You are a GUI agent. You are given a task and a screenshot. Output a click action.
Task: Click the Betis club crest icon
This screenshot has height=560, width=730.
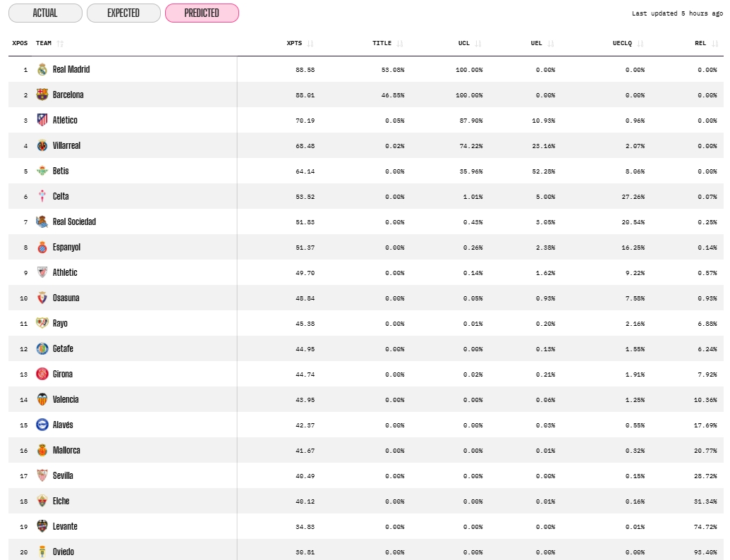42,171
